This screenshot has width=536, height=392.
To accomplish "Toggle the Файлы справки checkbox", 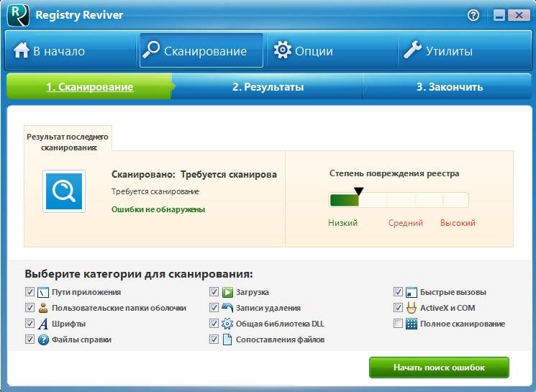I will click(29, 339).
